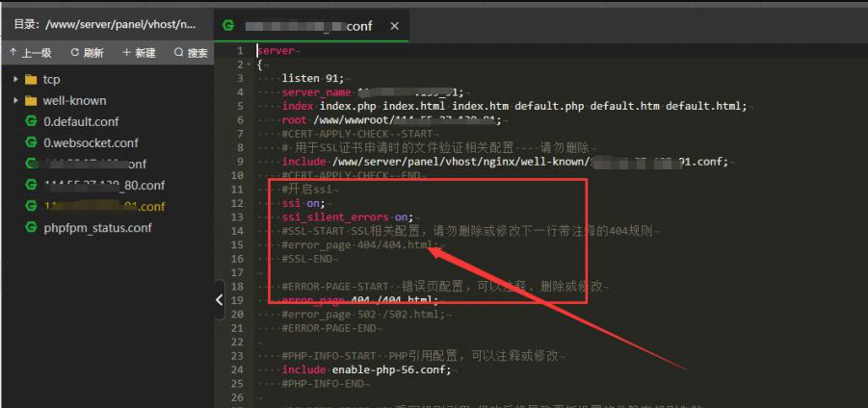Image resolution: width=868 pixels, height=408 pixels.
Task: Open the tcp folder
Action: click(x=51, y=80)
